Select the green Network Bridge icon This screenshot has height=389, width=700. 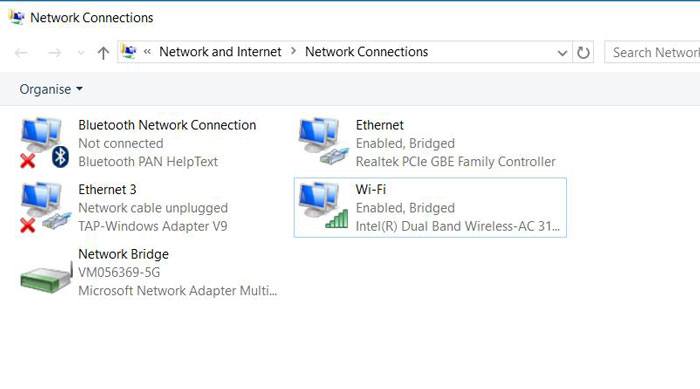(x=46, y=277)
